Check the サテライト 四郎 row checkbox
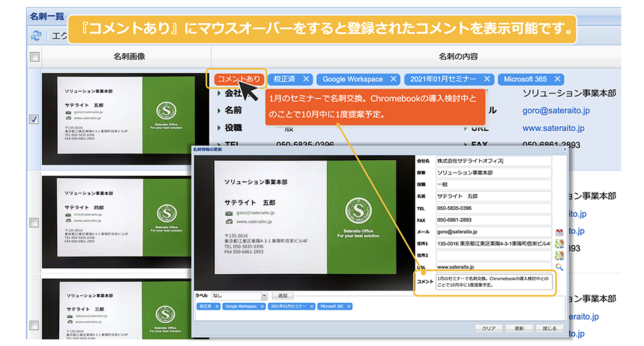The width and height of the screenshot is (644, 346). 34,222
